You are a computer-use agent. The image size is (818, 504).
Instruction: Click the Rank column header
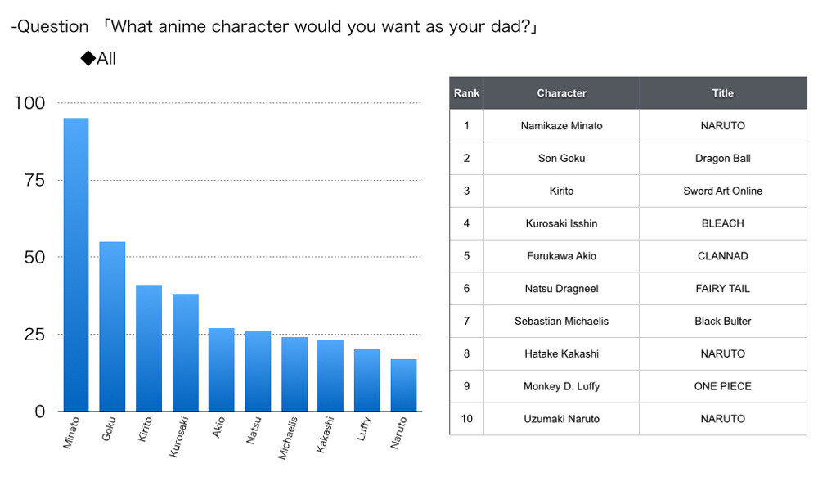466,93
